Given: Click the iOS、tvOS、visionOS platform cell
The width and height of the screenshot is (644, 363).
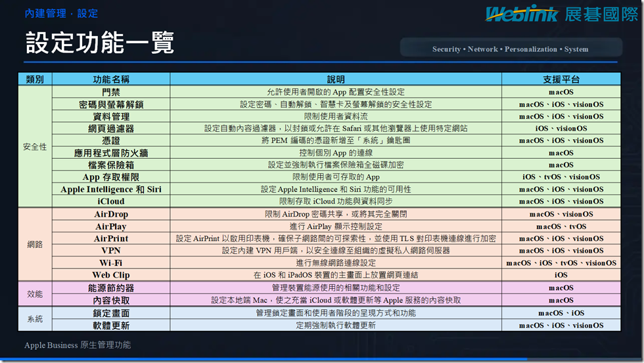Looking at the screenshot, I should click(561, 177).
